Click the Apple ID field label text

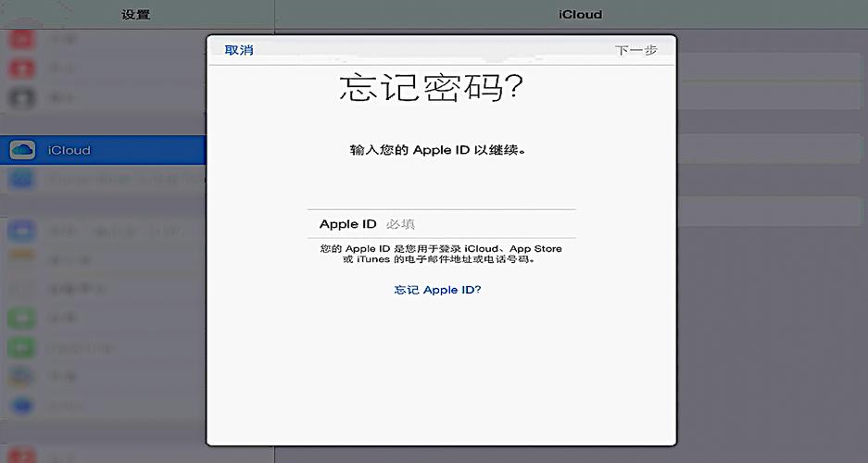point(347,224)
